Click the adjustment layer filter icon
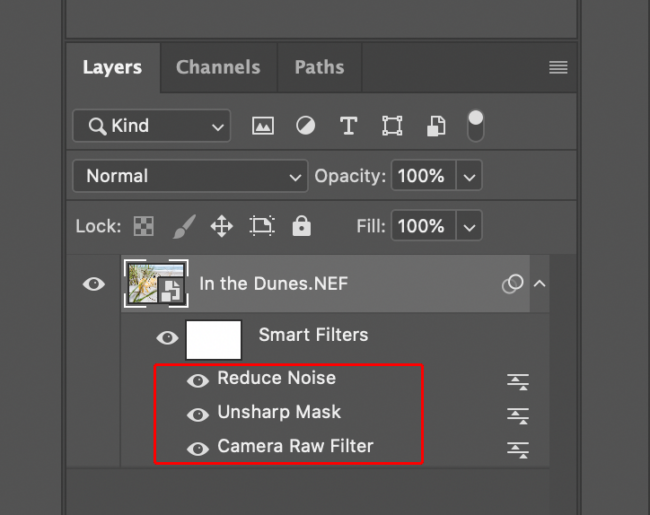The image size is (650, 515). (306, 126)
